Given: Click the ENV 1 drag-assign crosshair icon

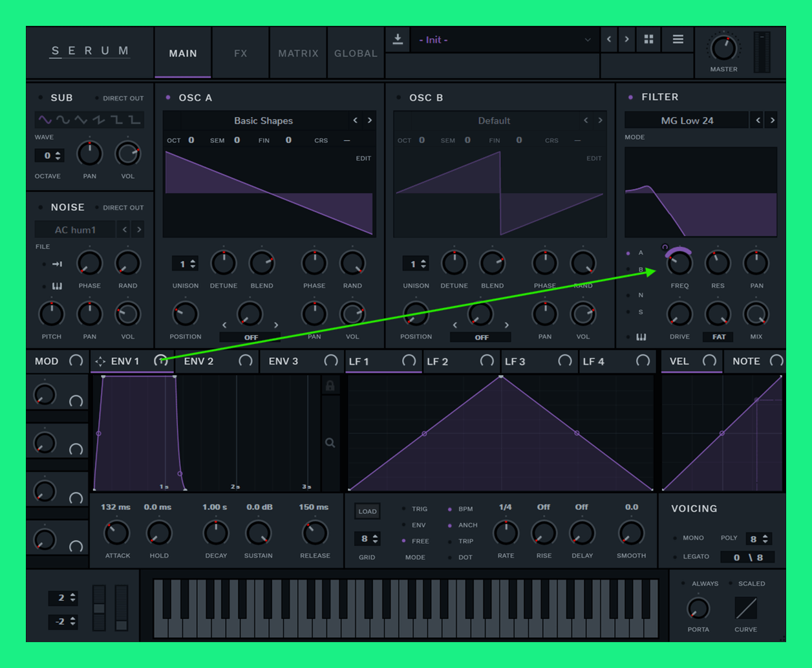Looking at the screenshot, I should click(x=100, y=361).
